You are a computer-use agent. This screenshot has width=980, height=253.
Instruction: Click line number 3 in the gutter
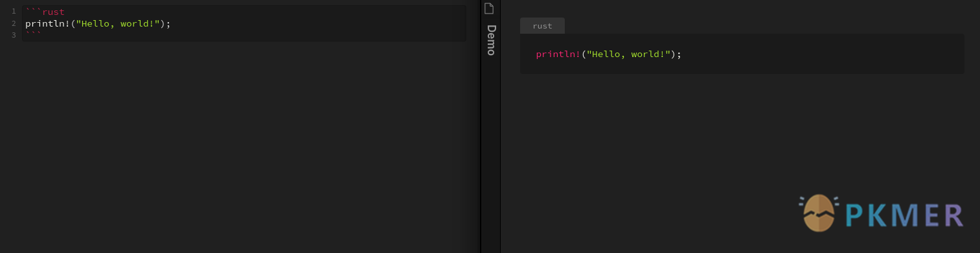14,35
